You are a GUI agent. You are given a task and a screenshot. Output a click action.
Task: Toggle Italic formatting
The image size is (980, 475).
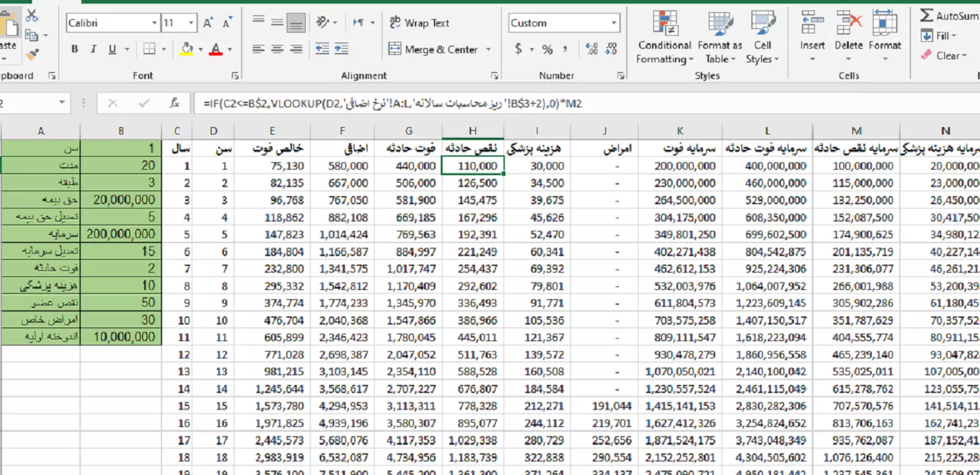(x=93, y=49)
